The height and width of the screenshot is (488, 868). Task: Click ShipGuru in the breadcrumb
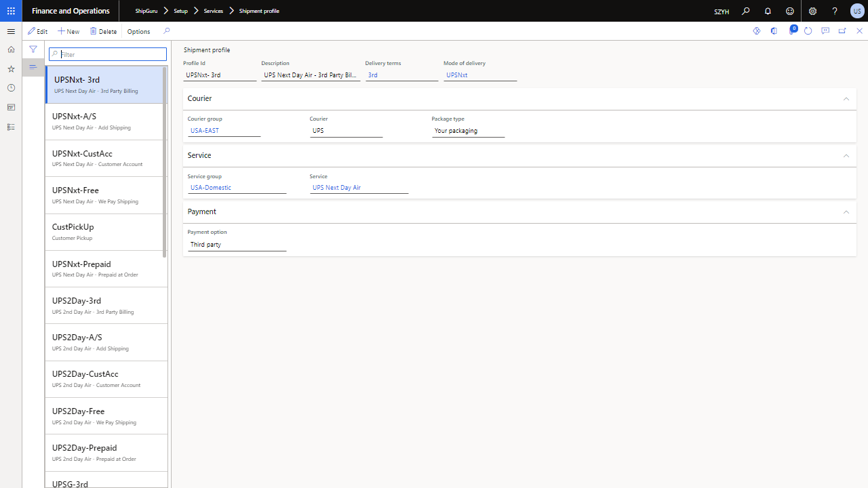click(x=146, y=11)
